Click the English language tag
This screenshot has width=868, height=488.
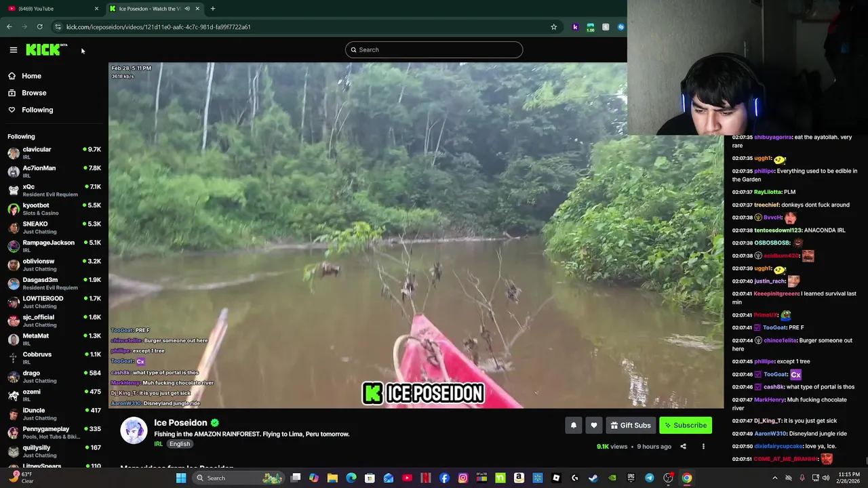pos(180,444)
